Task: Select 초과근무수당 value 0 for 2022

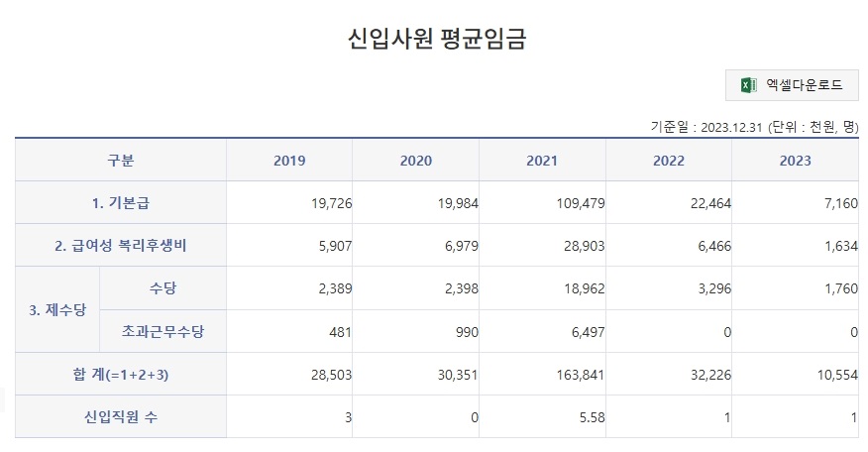Action: point(727,332)
